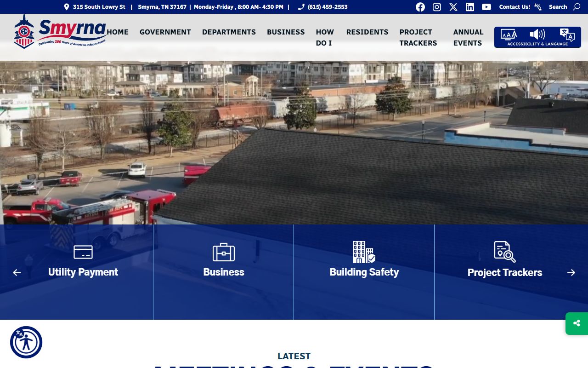Open the LinkedIn social icon
588x368 pixels.
tap(470, 7)
